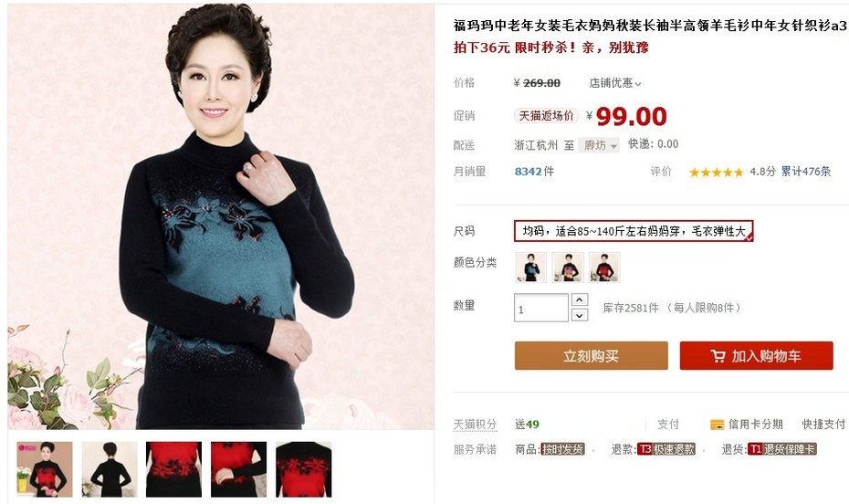
Task: Pick the red sweater color swatch
Action: tap(605, 268)
